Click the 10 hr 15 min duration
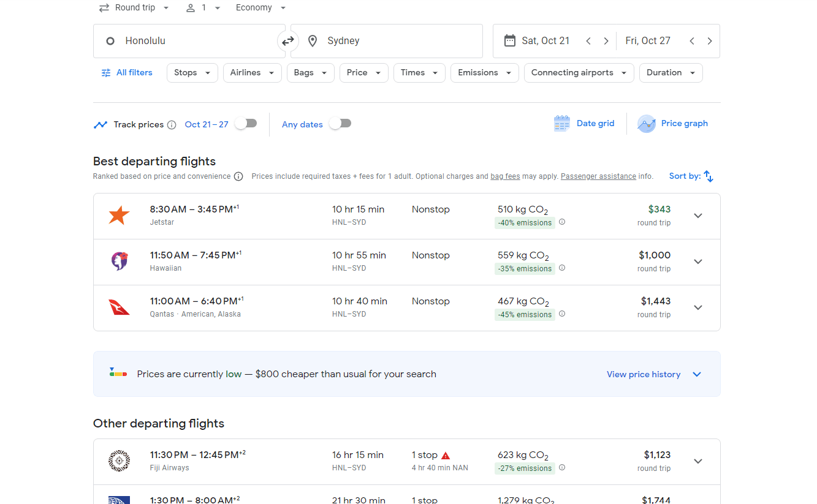 pos(358,209)
